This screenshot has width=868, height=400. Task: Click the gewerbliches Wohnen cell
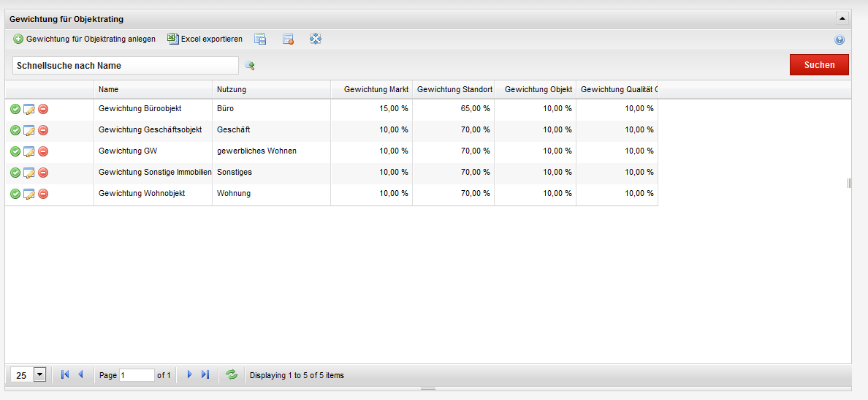tap(271, 151)
